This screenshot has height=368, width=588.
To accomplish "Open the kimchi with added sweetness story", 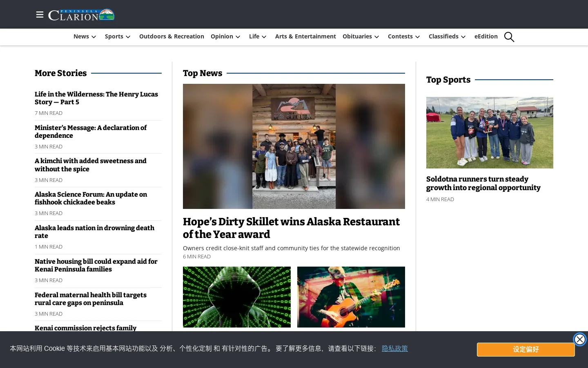I will pos(91,165).
